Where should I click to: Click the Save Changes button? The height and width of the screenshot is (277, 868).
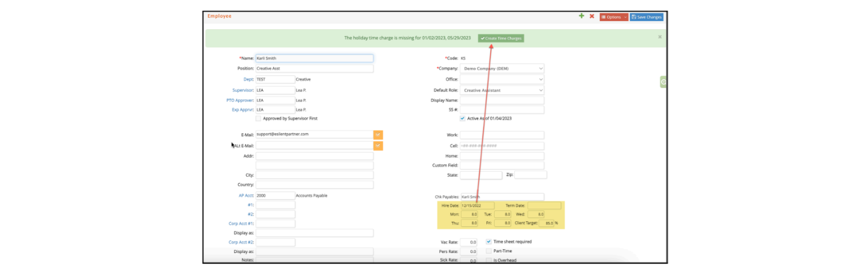(x=646, y=17)
